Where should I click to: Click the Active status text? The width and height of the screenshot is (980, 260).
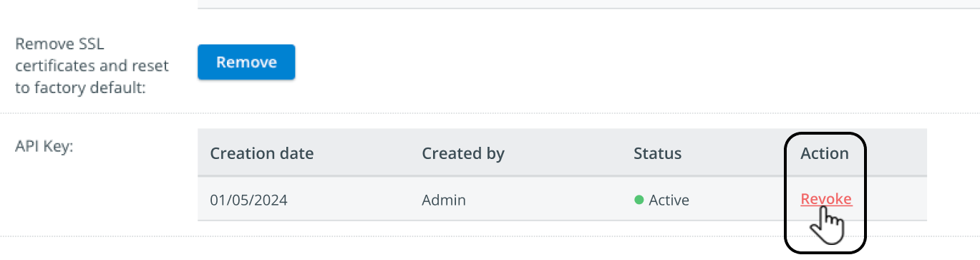669,200
